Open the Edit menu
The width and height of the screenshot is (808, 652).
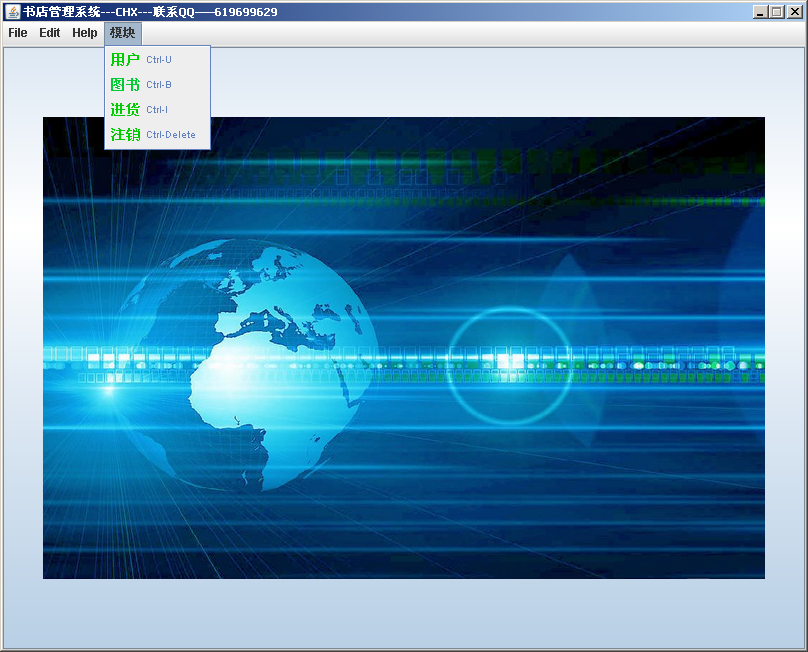tap(49, 33)
